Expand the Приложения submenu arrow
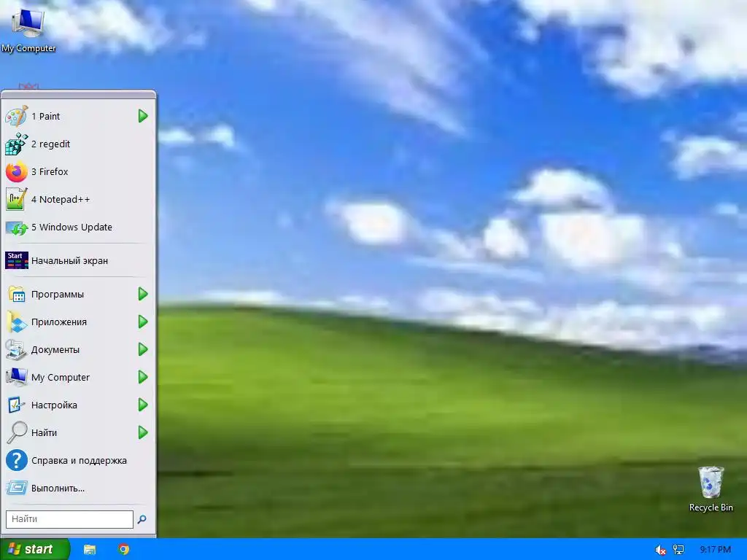 tap(143, 322)
